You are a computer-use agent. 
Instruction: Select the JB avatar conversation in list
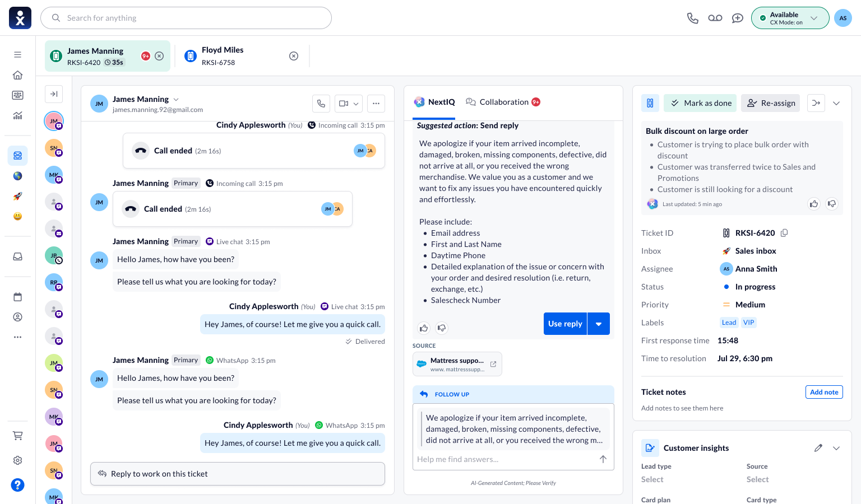tap(54, 255)
